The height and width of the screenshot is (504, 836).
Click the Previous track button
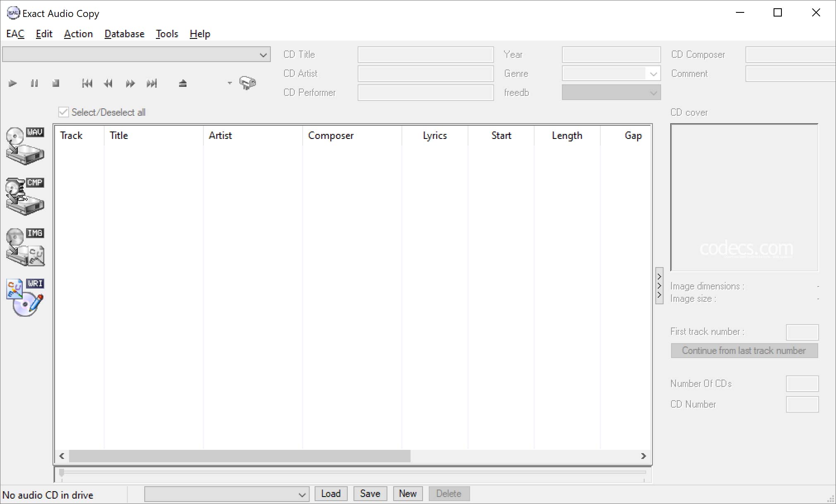(87, 84)
